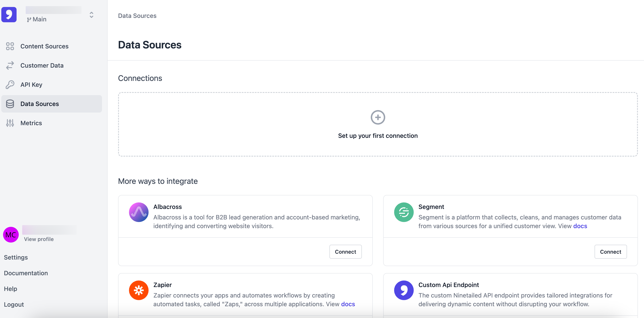Open Documentation from the sidebar
The height and width of the screenshot is (318, 644).
(x=26, y=273)
